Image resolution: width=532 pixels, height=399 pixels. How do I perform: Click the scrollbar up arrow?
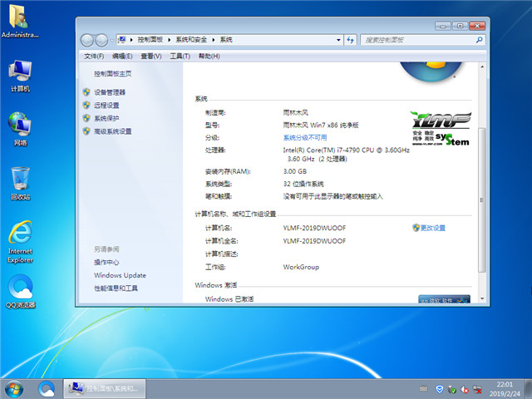coord(482,66)
